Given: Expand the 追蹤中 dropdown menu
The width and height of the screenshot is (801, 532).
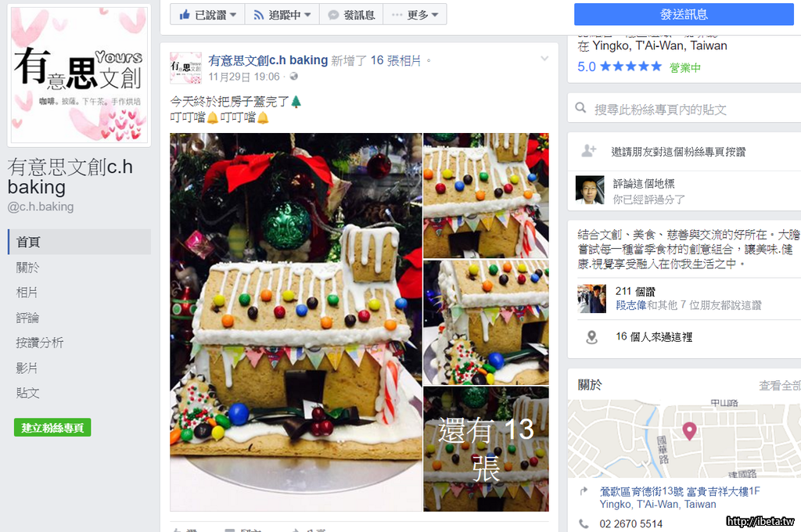Looking at the screenshot, I should point(282,14).
